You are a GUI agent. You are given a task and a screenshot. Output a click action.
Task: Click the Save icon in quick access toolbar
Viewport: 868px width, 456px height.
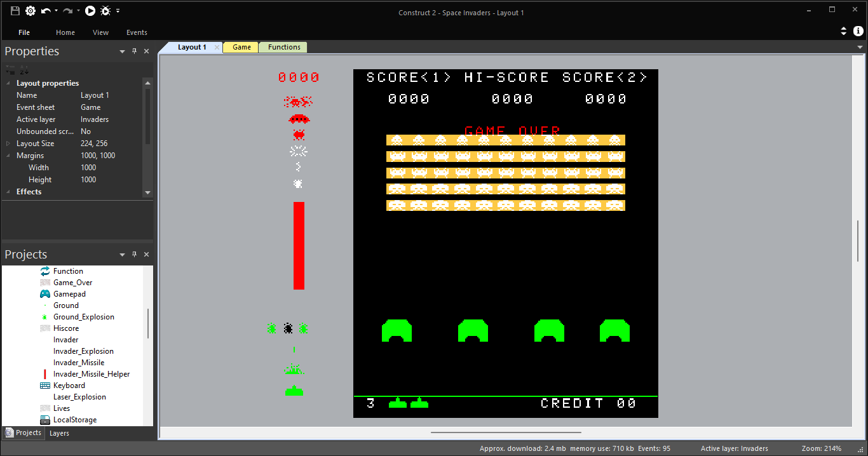pos(15,11)
